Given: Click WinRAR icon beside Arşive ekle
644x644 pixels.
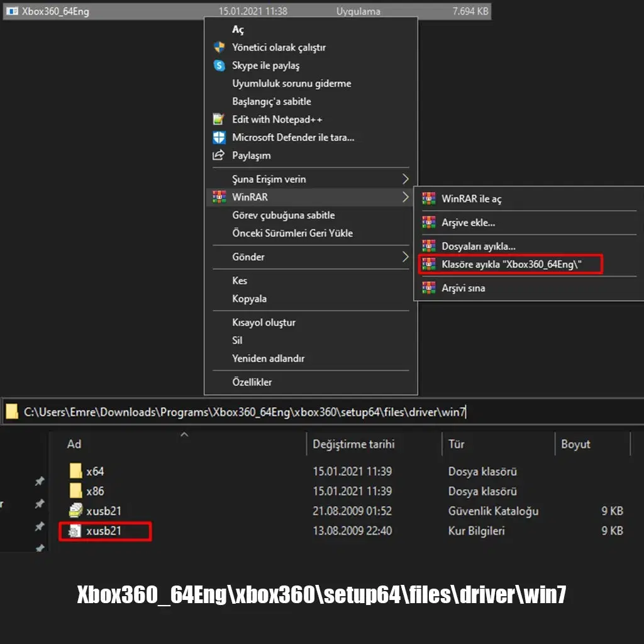Looking at the screenshot, I should 429,223.
